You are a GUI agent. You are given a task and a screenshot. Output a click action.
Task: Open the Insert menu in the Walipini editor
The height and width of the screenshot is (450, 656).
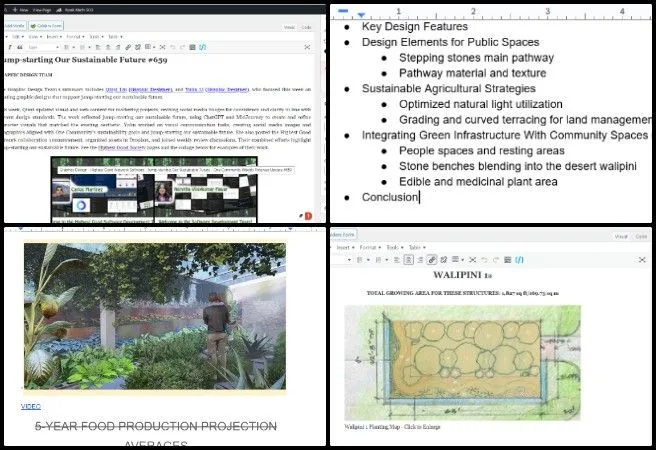point(342,246)
